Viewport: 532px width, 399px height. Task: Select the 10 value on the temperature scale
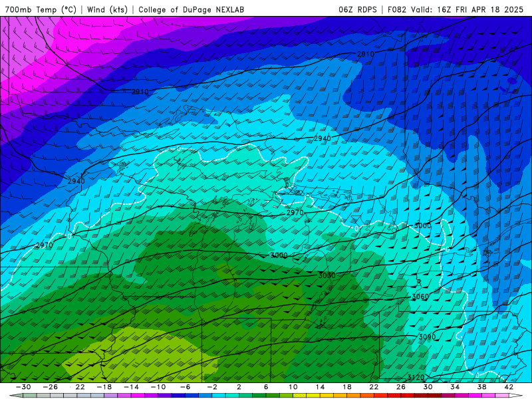[x=293, y=387]
